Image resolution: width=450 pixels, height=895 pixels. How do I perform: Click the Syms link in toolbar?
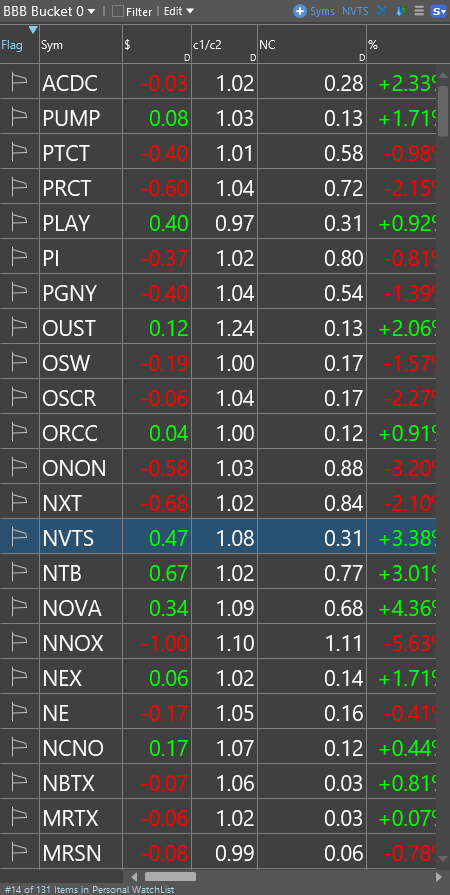tap(322, 11)
